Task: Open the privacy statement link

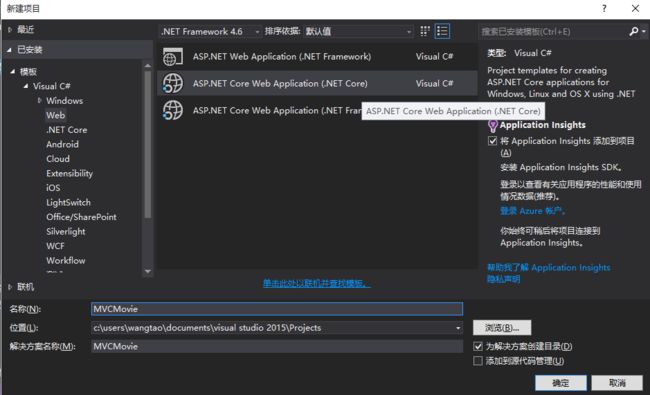Action: click(503, 279)
